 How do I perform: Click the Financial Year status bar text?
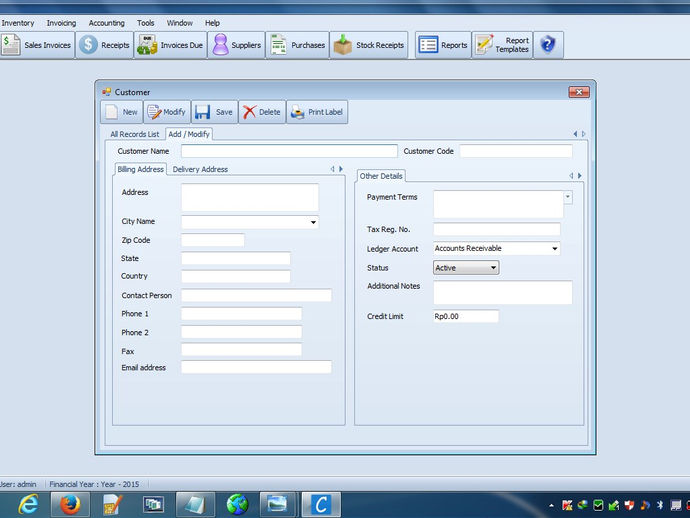point(94,484)
